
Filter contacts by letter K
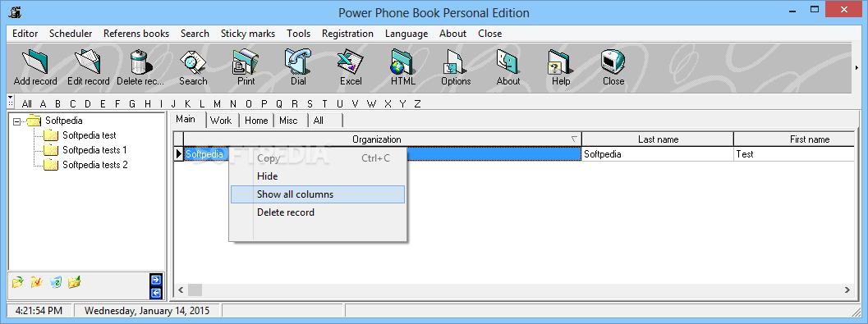click(x=188, y=103)
